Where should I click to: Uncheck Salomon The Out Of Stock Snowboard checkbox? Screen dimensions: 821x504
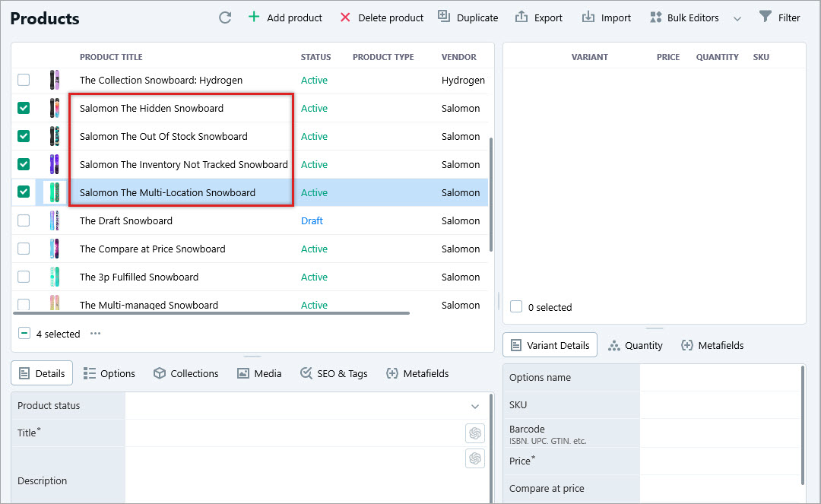click(24, 136)
